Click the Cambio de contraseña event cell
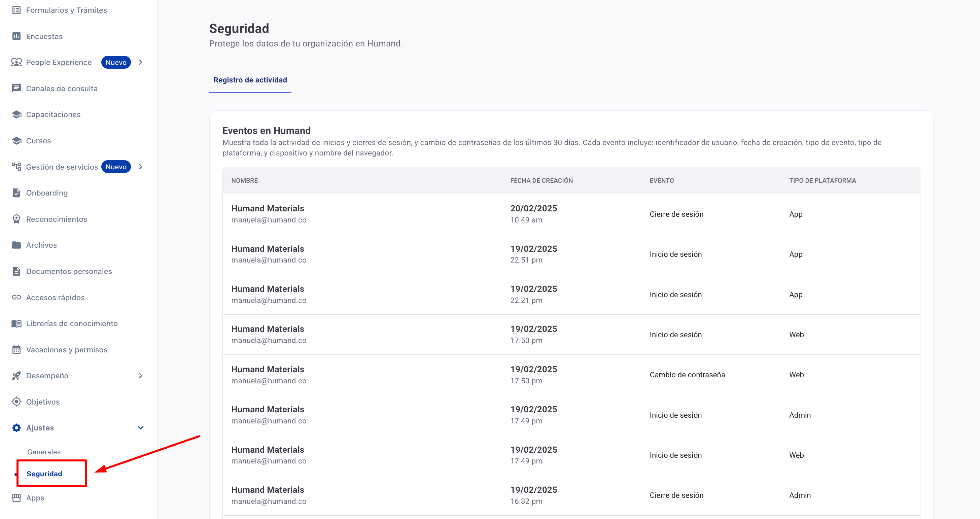Image resolution: width=980 pixels, height=519 pixels. (687, 375)
